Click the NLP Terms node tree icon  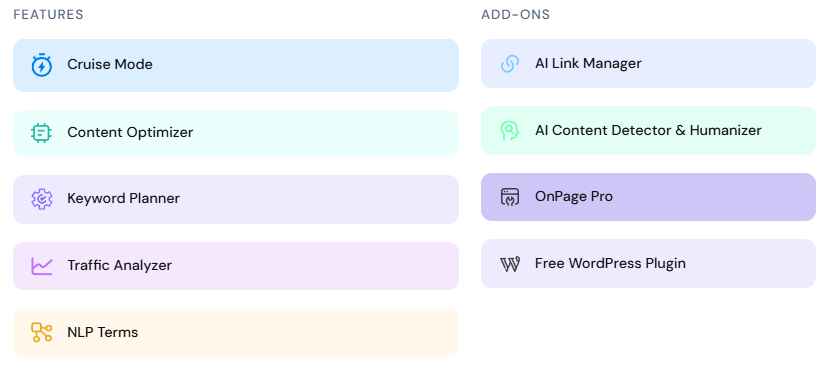coord(42,332)
